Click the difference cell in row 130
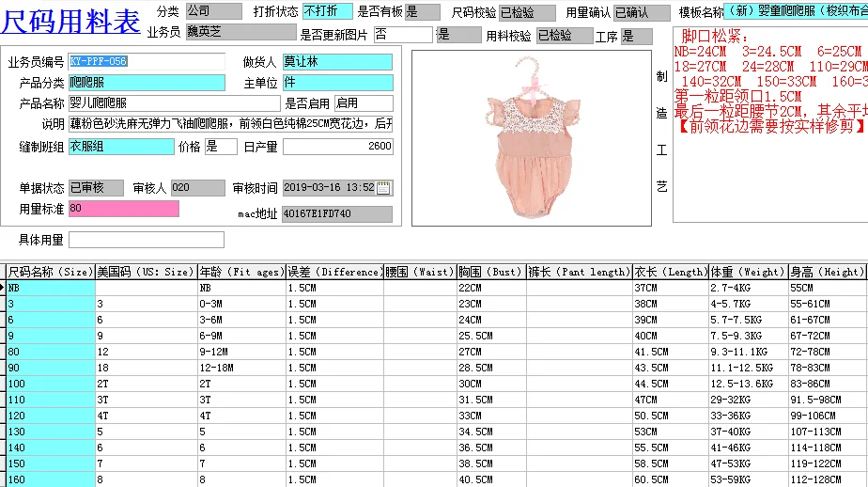This screenshot has width=868, height=487. coord(335,432)
